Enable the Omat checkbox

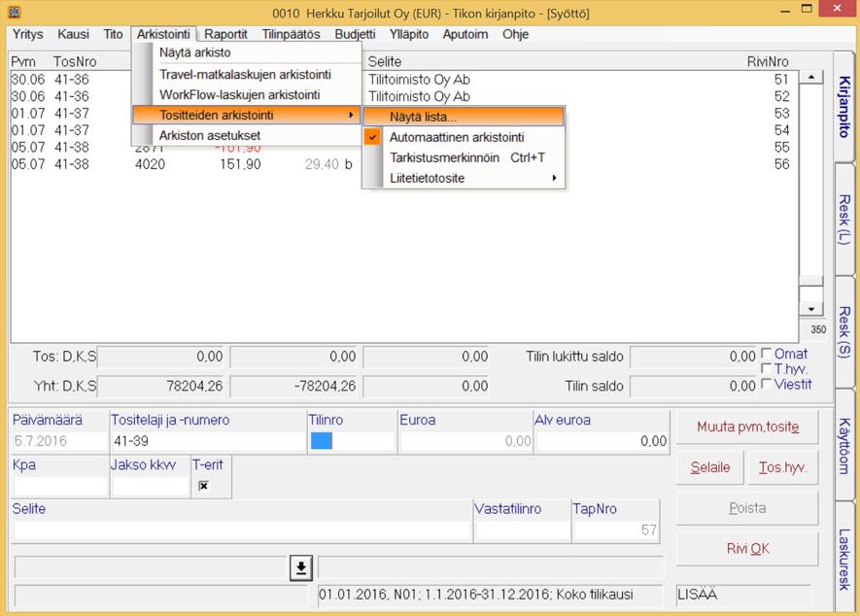point(766,353)
